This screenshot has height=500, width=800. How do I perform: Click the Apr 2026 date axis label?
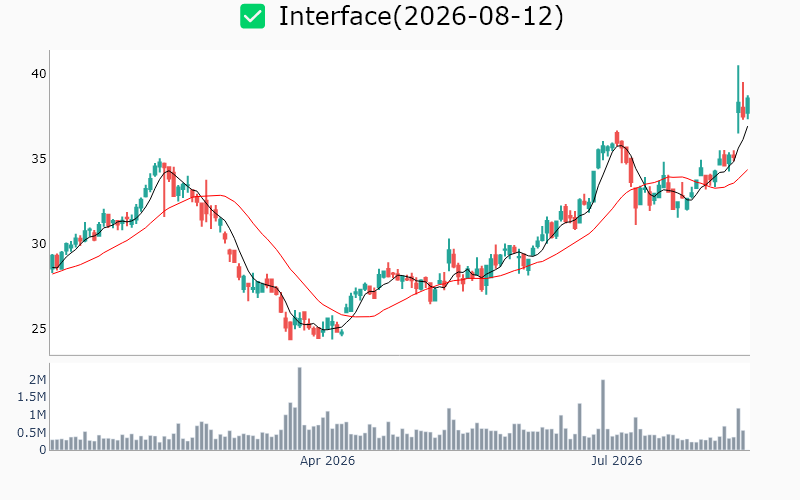[x=327, y=461]
